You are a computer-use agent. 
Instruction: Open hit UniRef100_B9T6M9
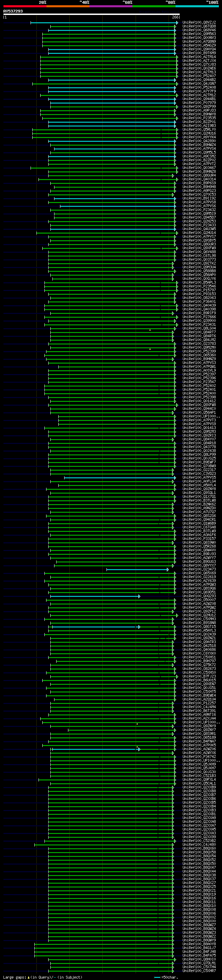point(199,53)
